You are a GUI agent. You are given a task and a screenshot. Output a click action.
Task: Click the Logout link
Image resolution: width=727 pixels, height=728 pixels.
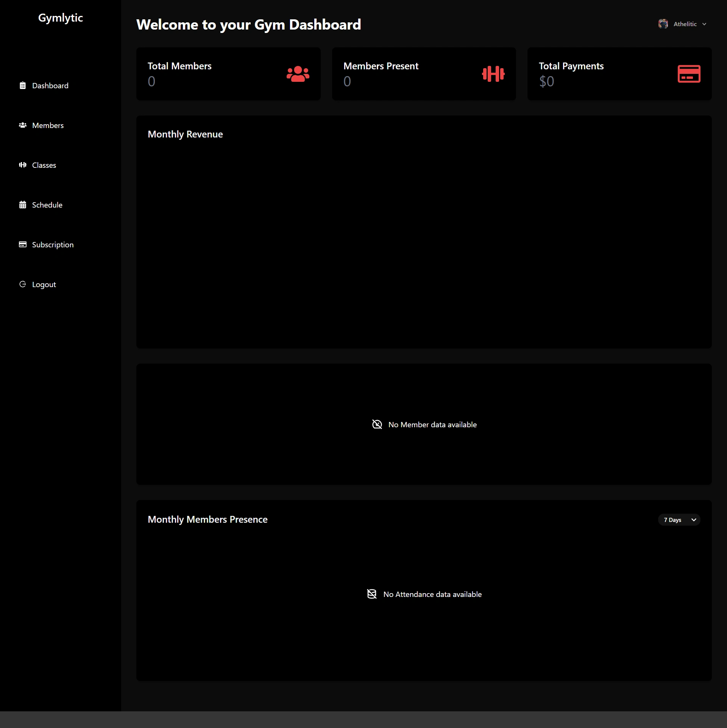click(x=44, y=284)
